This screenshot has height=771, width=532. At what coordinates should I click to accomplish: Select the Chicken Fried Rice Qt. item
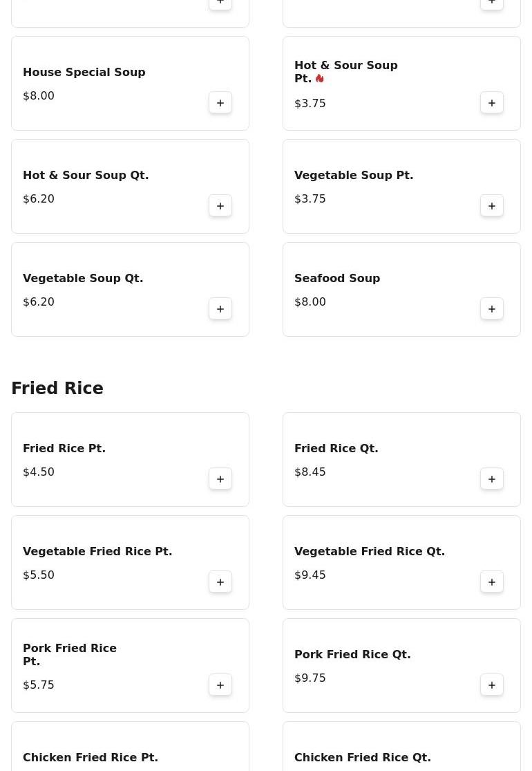coord(363,757)
